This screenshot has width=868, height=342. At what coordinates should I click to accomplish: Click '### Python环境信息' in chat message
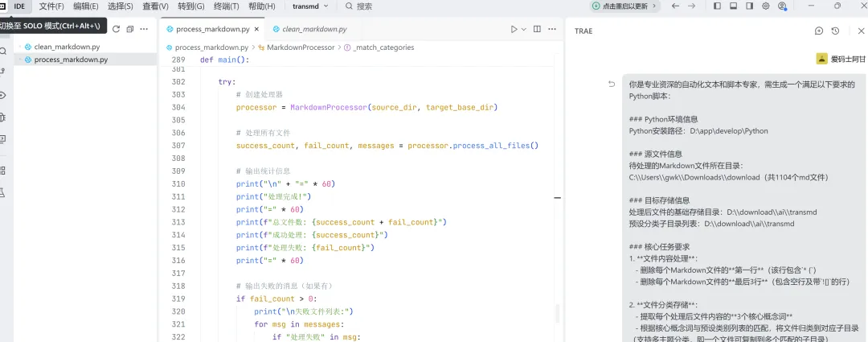pyautogui.click(x=663, y=119)
